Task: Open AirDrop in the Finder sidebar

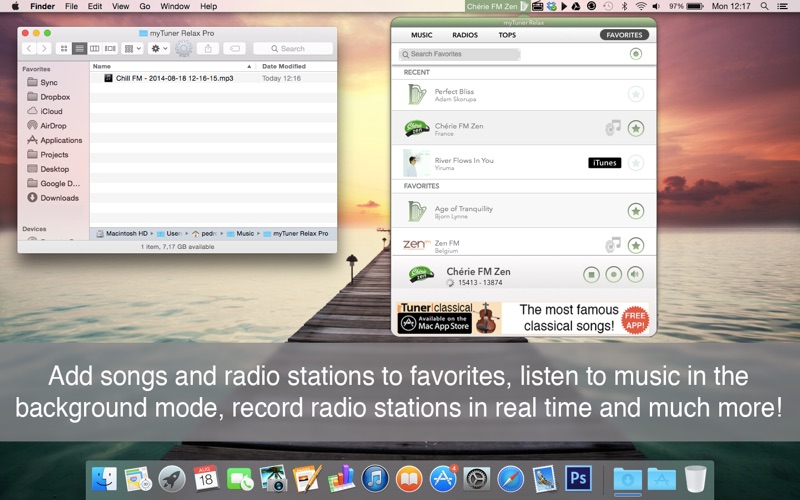Action: click(47, 126)
